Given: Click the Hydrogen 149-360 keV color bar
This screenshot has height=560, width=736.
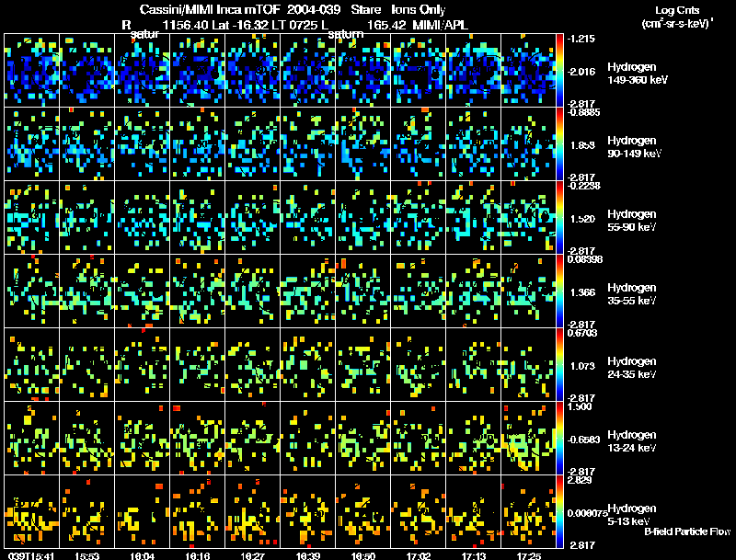Looking at the screenshot, I should (559, 70).
